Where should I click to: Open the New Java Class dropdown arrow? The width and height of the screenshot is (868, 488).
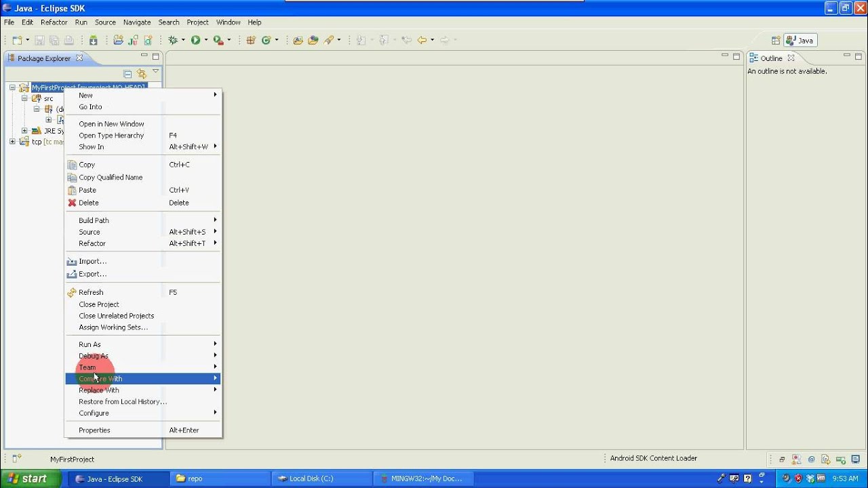click(x=277, y=41)
